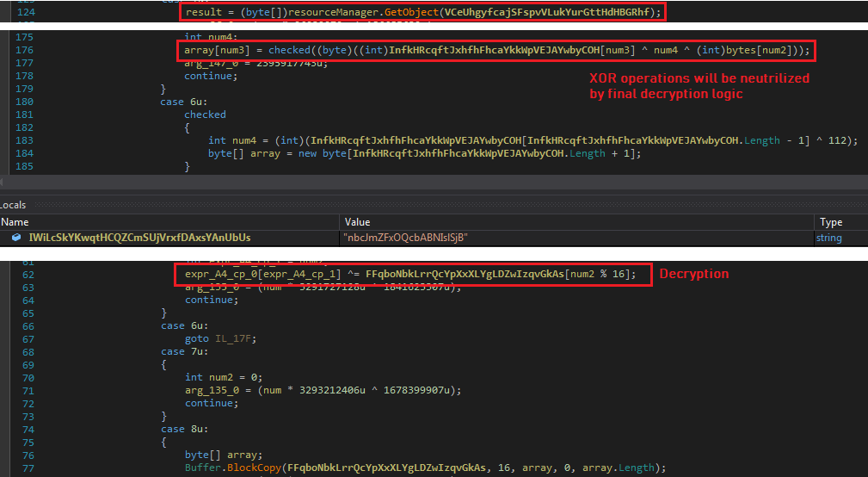Click line number 185 in gutter

[24, 167]
